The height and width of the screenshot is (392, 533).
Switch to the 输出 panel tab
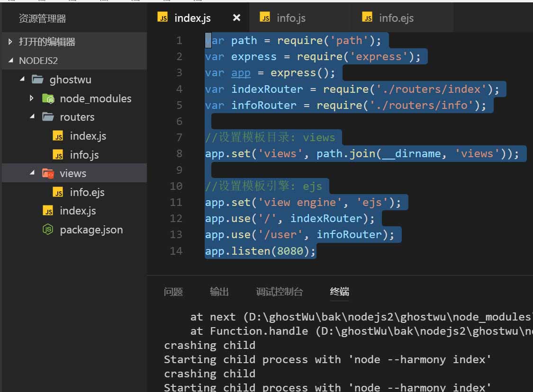click(x=219, y=292)
